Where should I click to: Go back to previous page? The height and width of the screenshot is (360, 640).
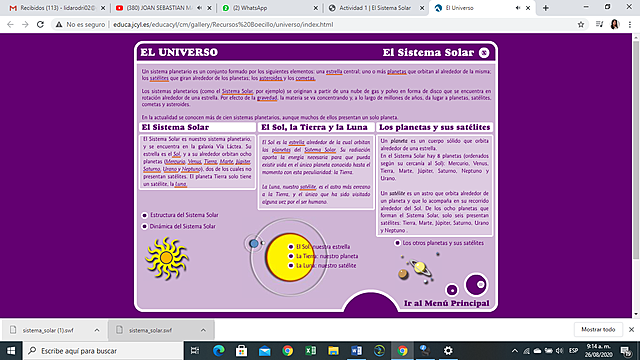coord(10,24)
